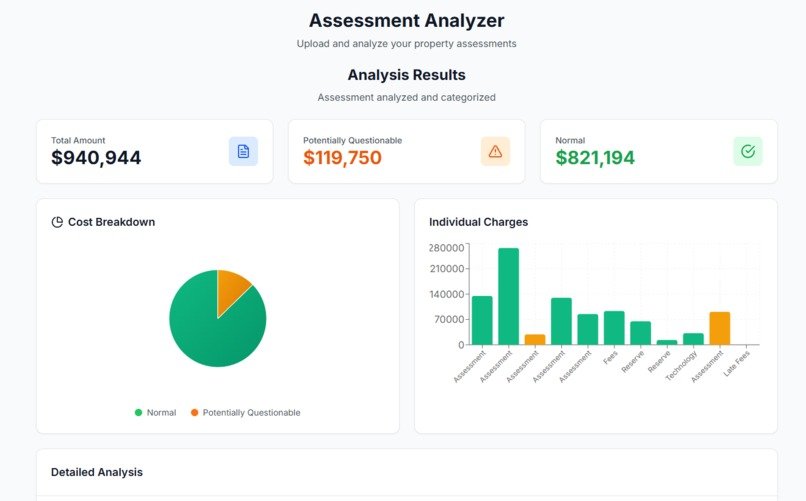Select the orange slice of the pie chart
This screenshot has height=501, width=806.
(x=230, y=289)
